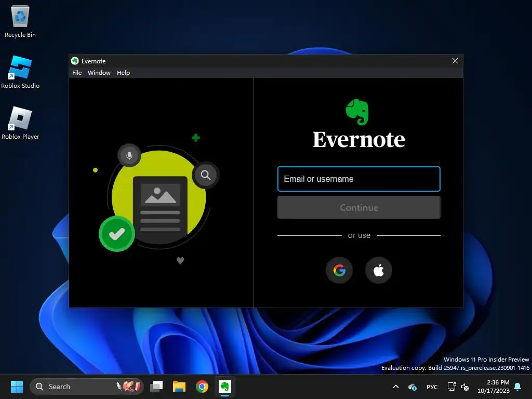This screenshot has width=532, height=399.
Task: Show hidden system tray icons
Action: (x=395, y=387)
